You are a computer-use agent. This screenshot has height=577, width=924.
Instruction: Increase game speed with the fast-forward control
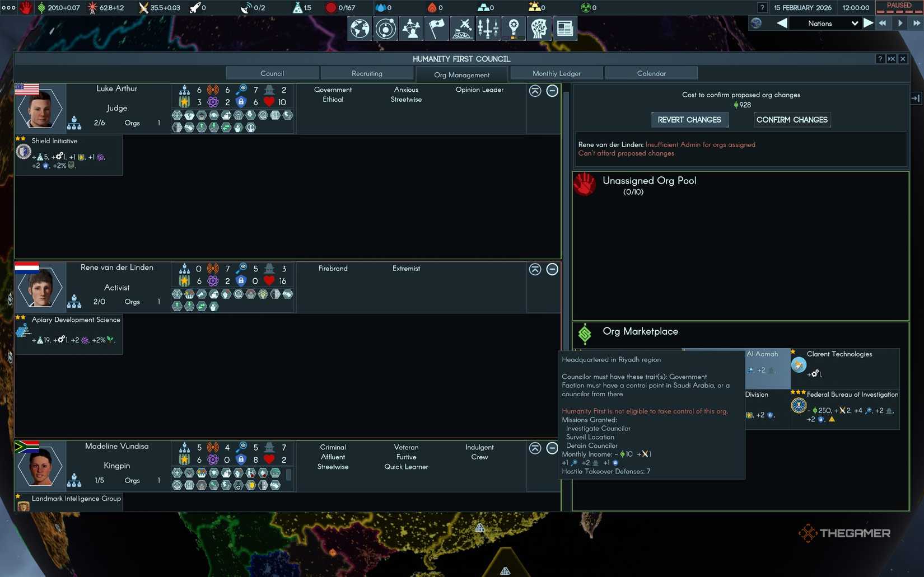click(x=917, y=23)
